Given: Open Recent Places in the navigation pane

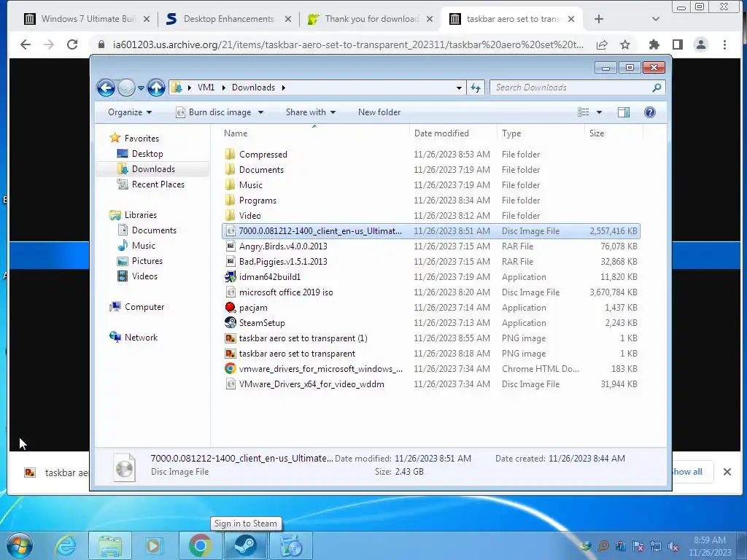Looking at the screenshot, I should coord(158,184).
